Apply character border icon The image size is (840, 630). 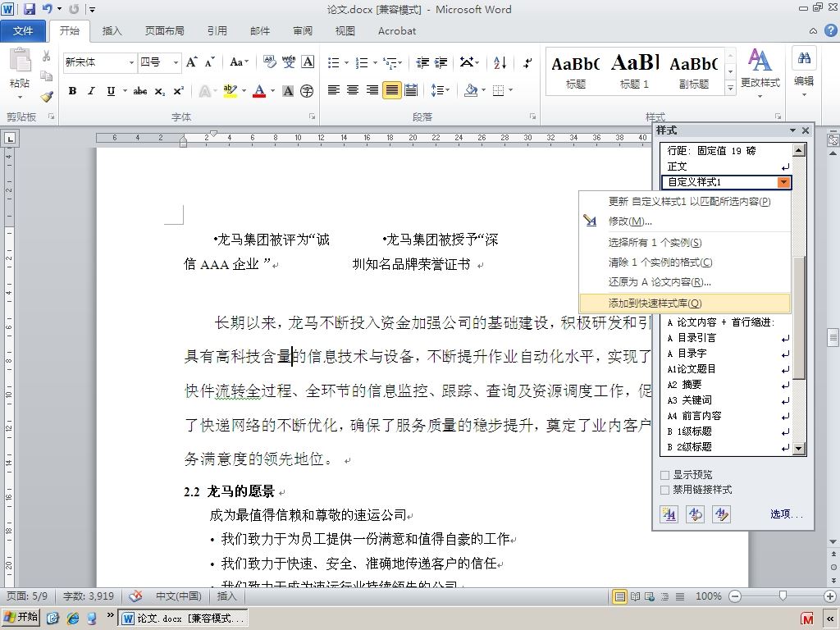point(308,62)
